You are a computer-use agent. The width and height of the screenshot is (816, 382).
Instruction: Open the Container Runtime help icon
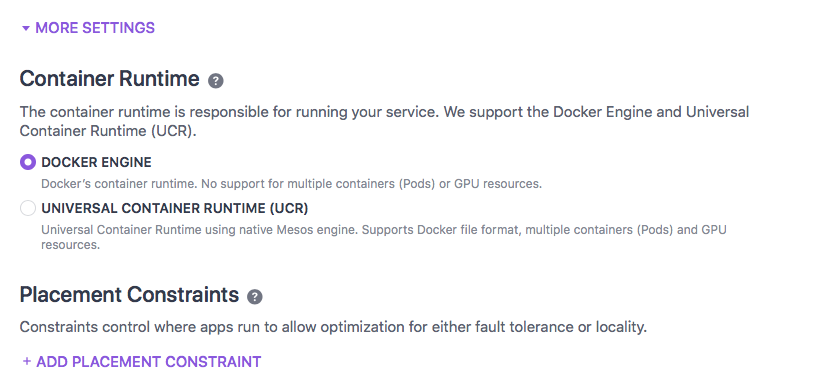pyautogui.click(x=215, y=81)
